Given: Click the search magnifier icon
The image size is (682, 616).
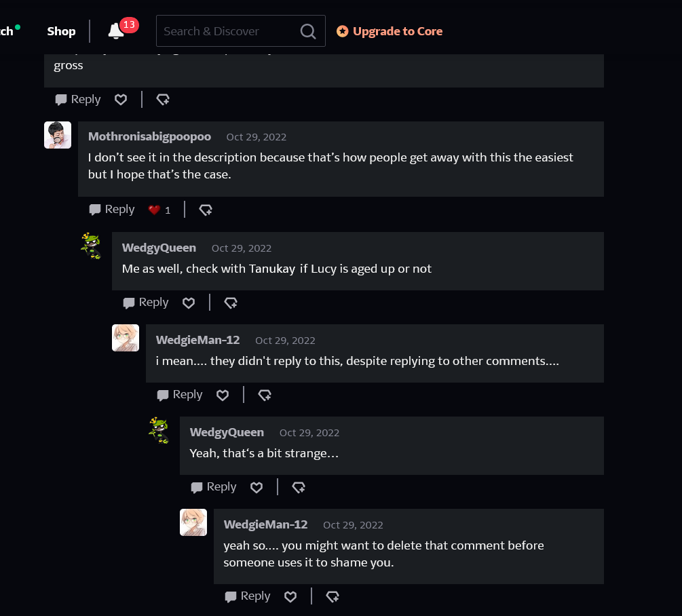Looking at the screenshot, I should click(x=308, y=31).
